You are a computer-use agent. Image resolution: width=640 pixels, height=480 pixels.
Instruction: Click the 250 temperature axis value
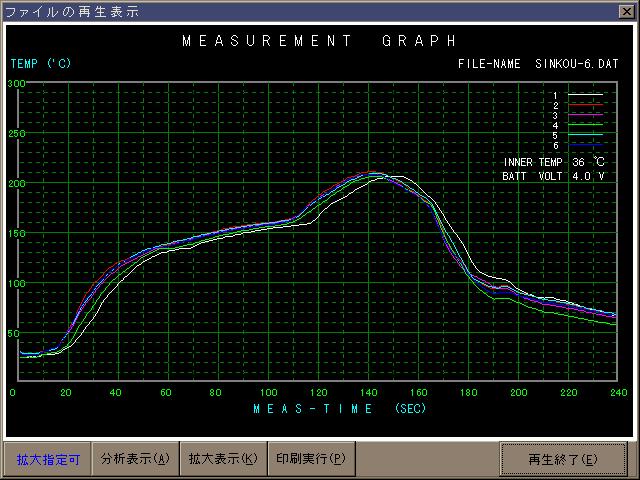[16, 133]
